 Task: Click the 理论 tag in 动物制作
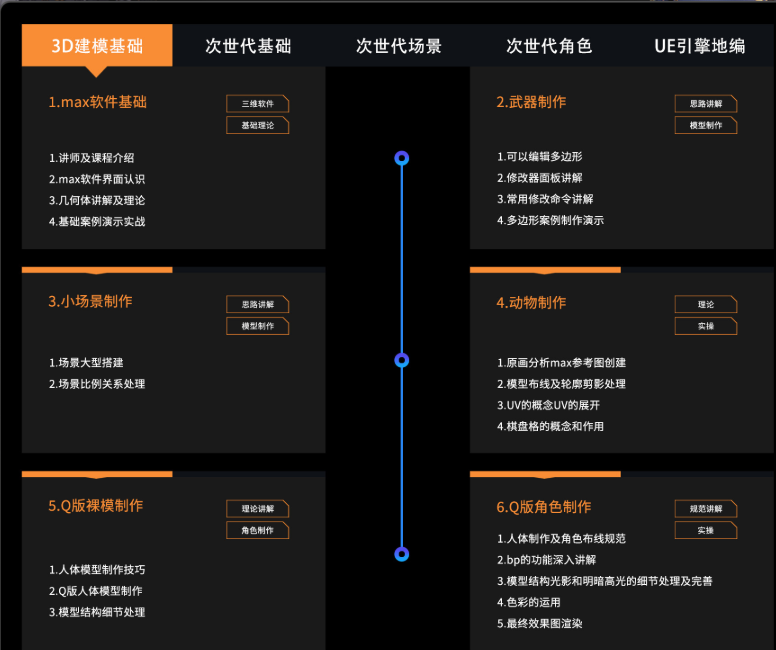click(x=706, y=304)
